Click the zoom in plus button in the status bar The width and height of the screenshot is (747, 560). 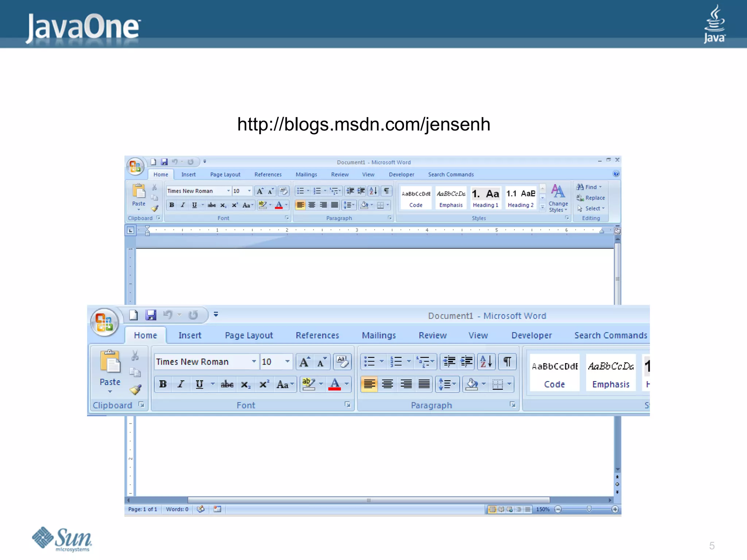pyautogui.click(x=615, y=509)
